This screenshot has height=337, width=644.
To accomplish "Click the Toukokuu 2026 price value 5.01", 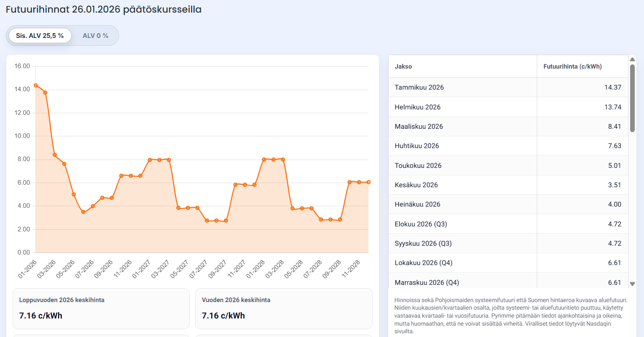I will point(614,166).
